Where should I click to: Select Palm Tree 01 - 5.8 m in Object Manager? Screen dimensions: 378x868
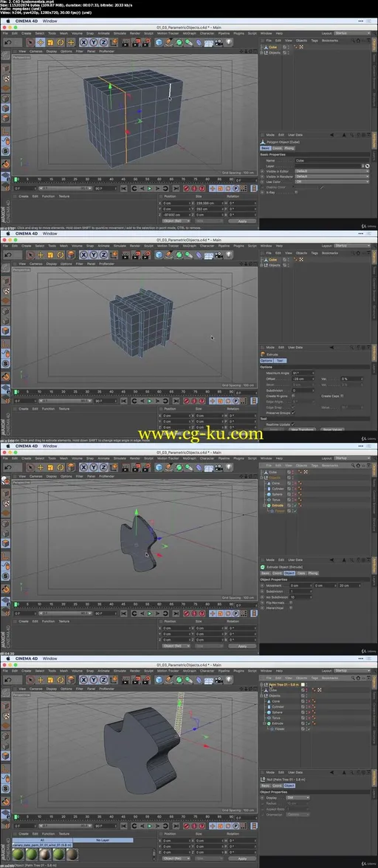283,685
